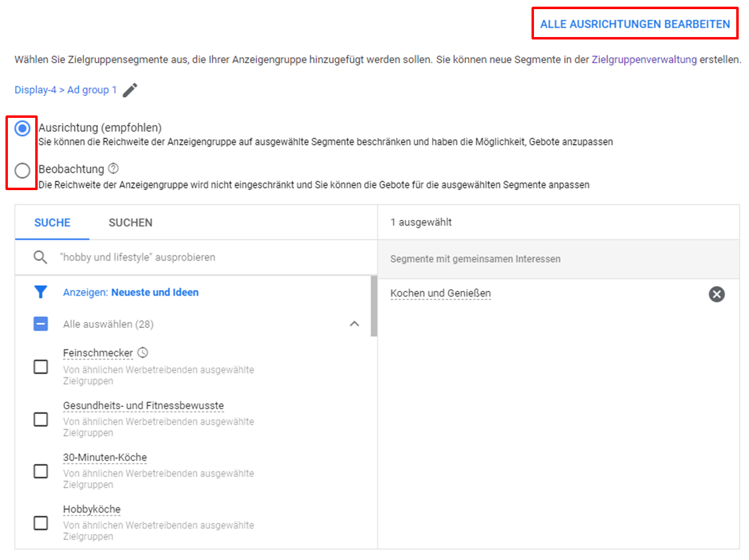Check the Feinschmecker checkbox
This screenshot has width=749, height=560.
point(41,367)
